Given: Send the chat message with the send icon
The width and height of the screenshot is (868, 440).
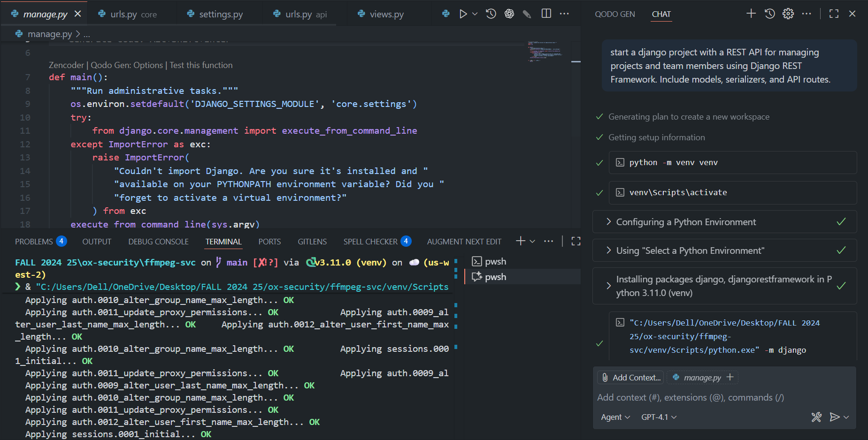Looking at the screenshot, I should (835, 417).
